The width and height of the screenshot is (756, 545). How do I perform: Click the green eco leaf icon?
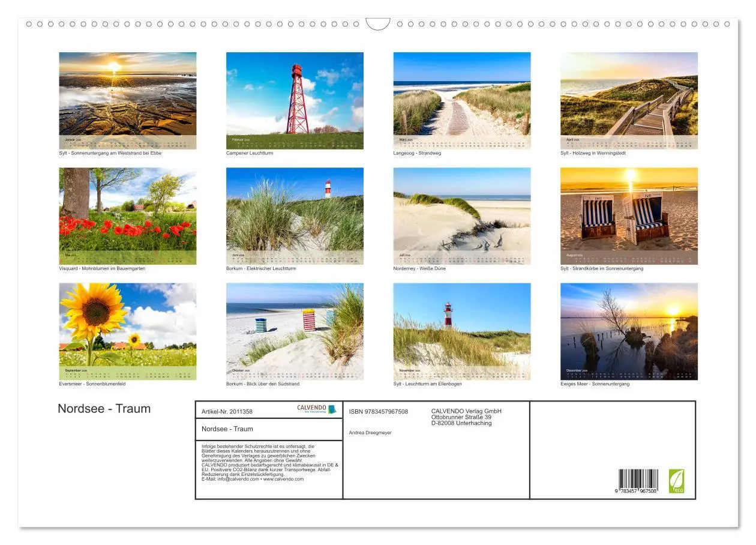pos(677,481)
